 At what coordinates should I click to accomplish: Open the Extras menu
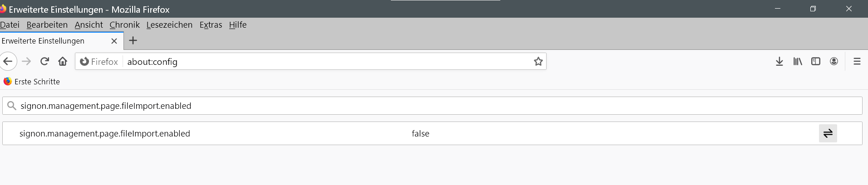click(211, 25)
